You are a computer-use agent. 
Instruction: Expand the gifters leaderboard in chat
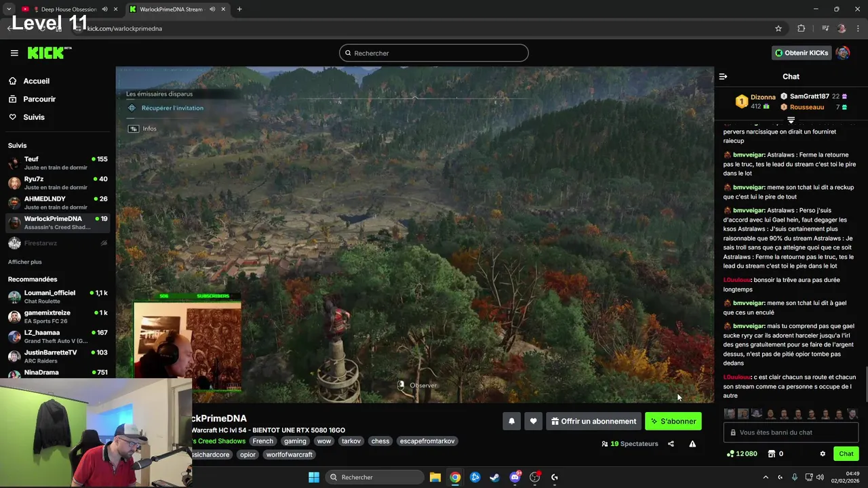point(791,120)
